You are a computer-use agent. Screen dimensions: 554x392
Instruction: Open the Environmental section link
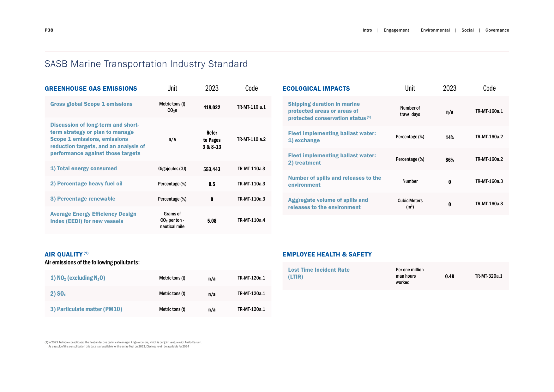pos(435,30)
